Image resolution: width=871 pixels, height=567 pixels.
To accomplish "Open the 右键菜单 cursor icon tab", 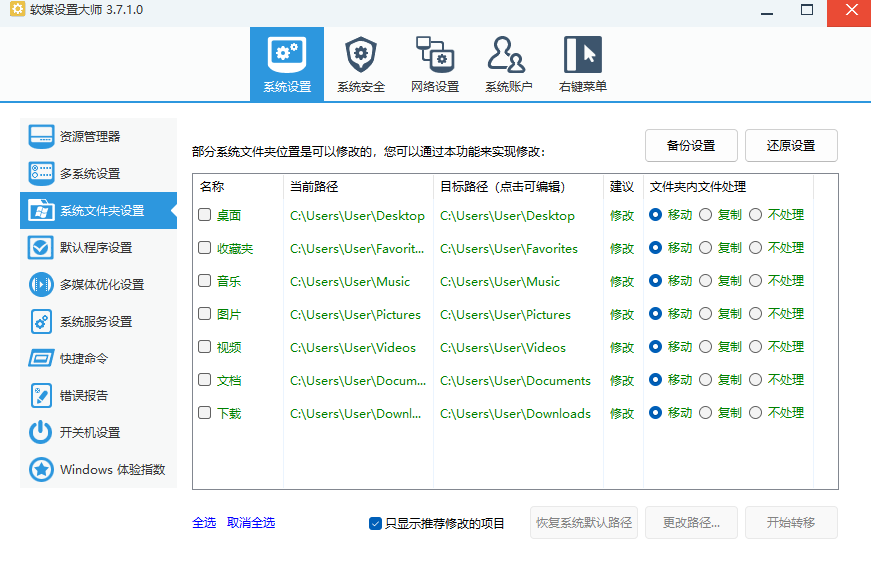I will [x=582, y=64].
